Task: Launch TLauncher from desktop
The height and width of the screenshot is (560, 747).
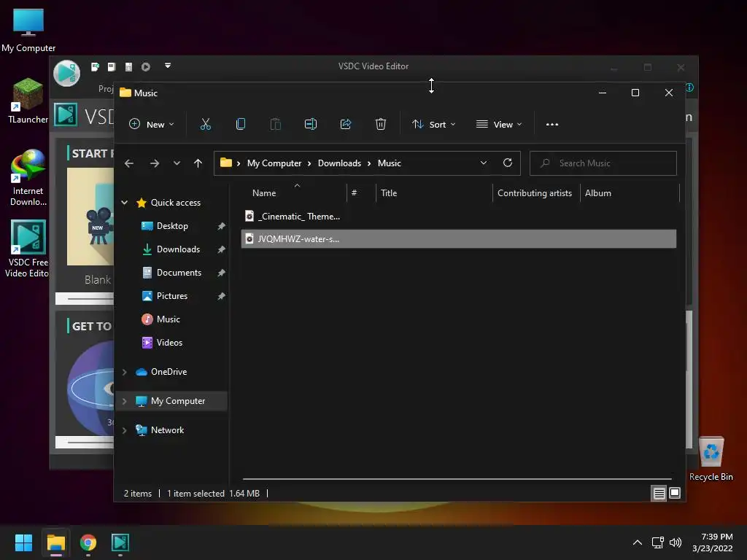Action: pos(28,101)
